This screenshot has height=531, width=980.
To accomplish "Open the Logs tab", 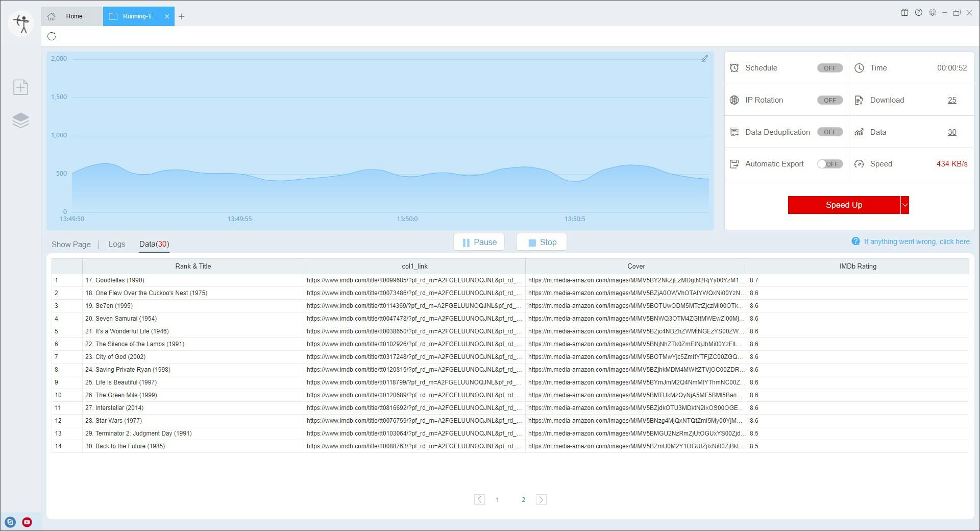I will (x=117, y=244).
